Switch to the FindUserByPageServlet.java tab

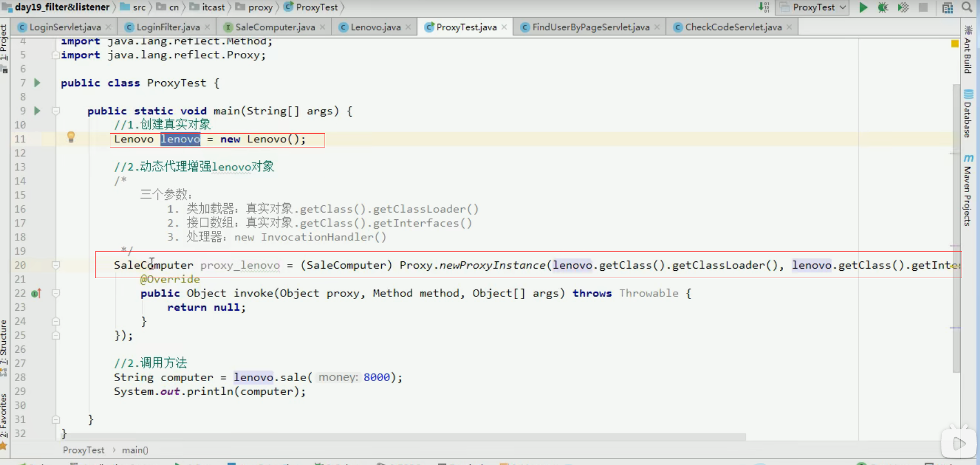pos(590,27)
